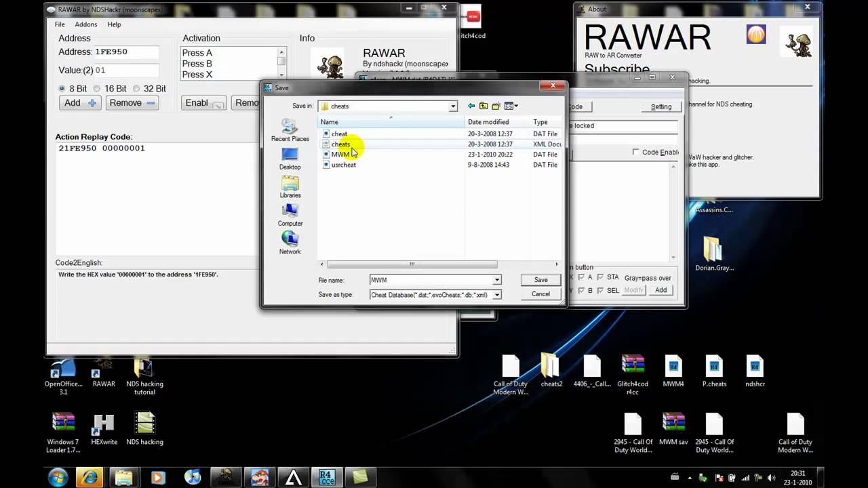The height and width of the screenshot is (488, 868).
Task: Click Activation list scrollbar up arrow
Action: pos(281,52)
